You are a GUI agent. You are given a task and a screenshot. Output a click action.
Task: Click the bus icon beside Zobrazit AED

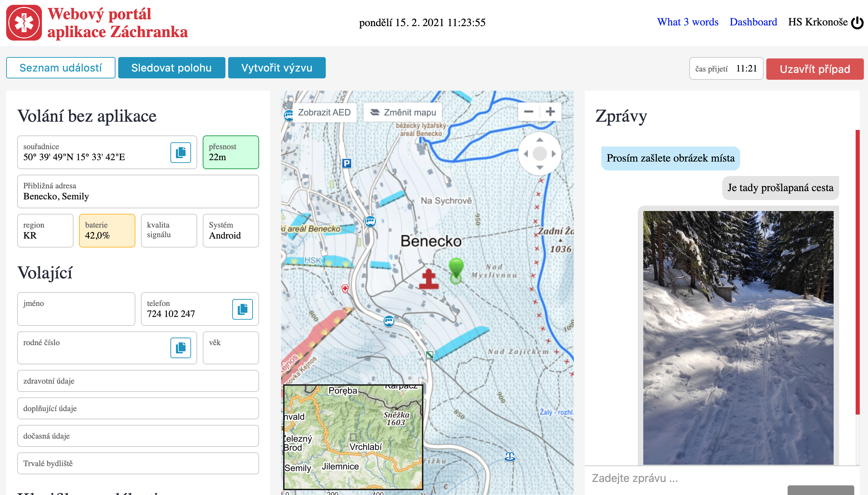288,115
